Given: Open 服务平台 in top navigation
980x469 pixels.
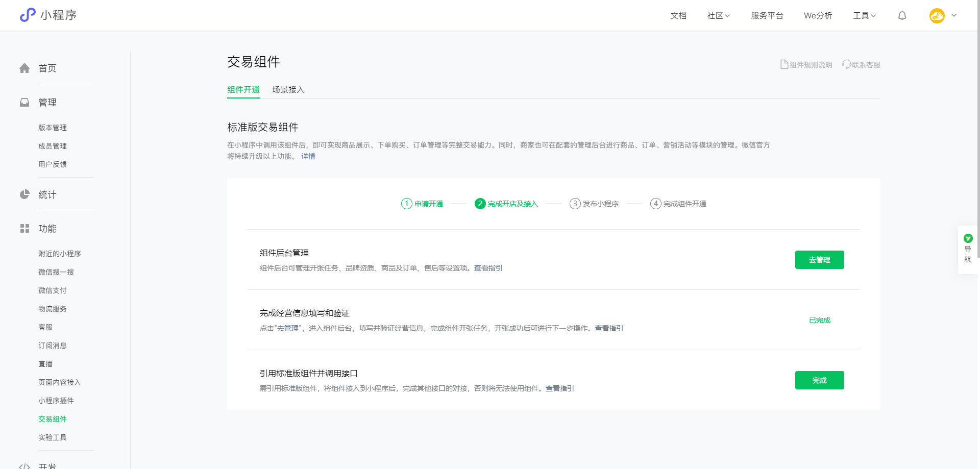Looking at the screenshot, I should [767, 16].
